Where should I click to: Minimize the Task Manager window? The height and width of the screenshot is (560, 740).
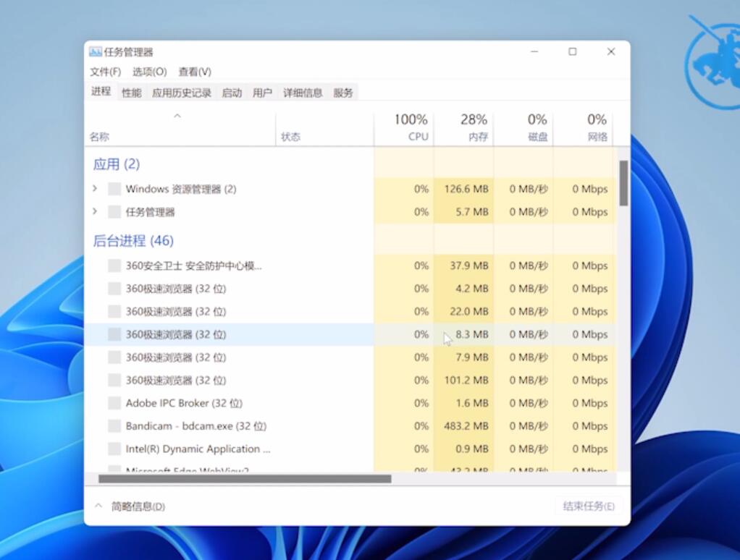[x=534, y=52]
